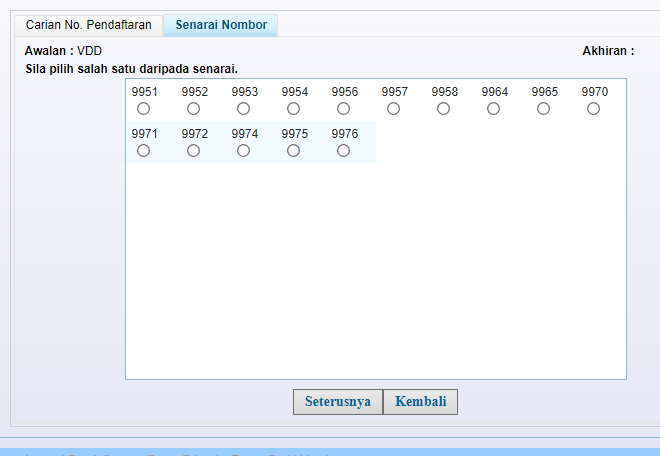
Task: Open the Senarai Nombor tab
Action: coord(221,25)
